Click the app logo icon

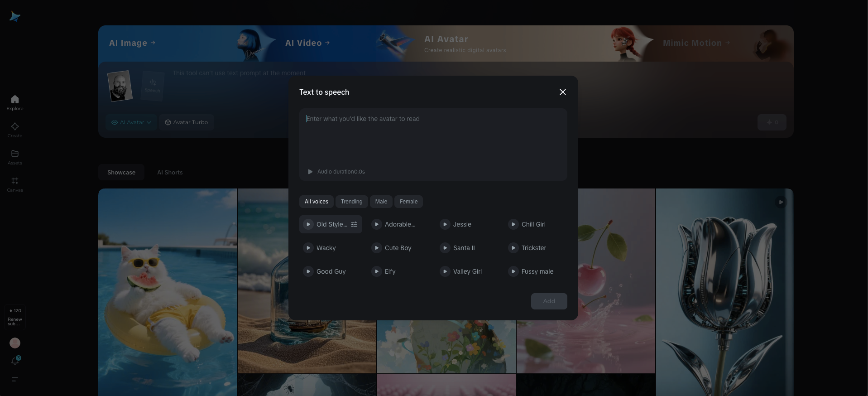(x=15, y=17)
